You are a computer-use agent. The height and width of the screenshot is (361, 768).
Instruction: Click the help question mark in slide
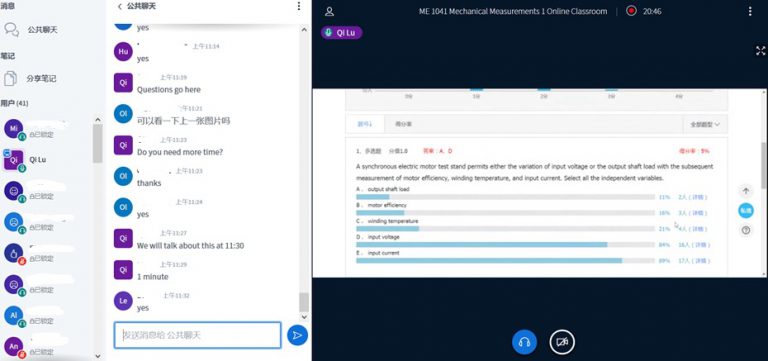pos(745,230)
